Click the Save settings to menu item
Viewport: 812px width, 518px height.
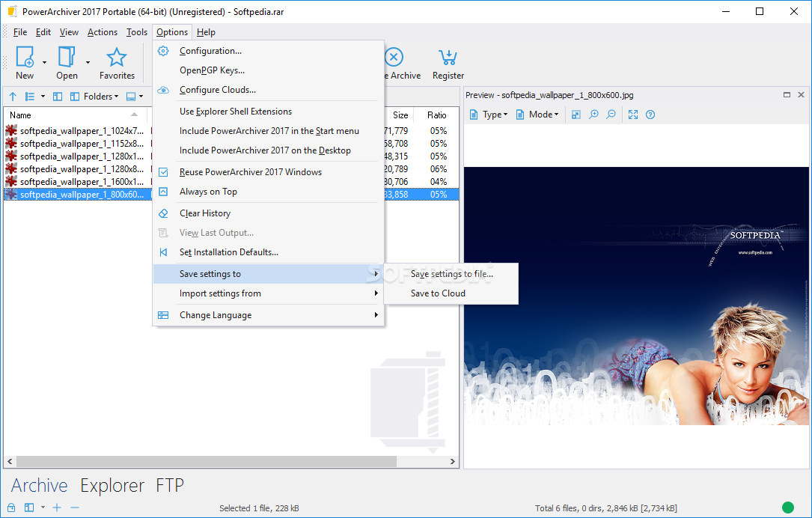(268, 274)
